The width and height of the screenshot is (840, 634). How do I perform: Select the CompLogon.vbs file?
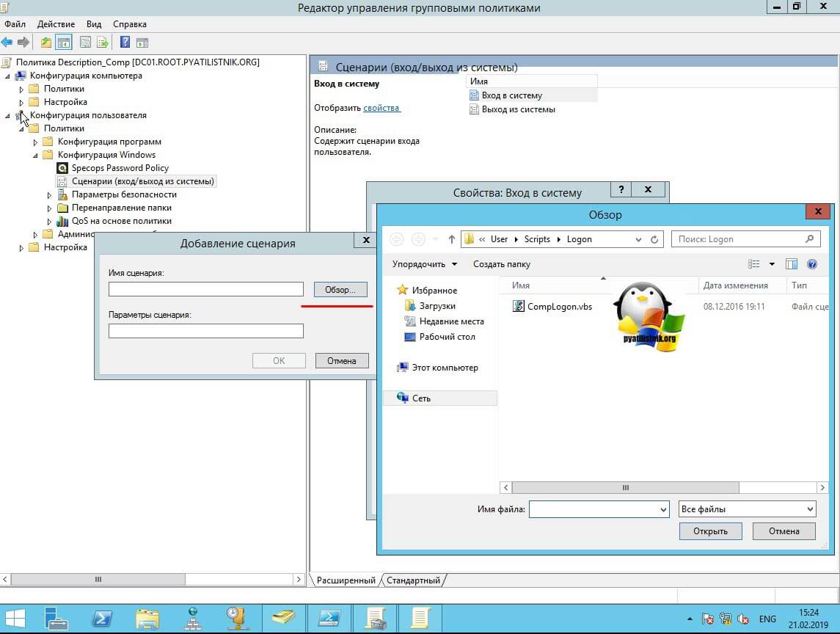tap(559, 307)
